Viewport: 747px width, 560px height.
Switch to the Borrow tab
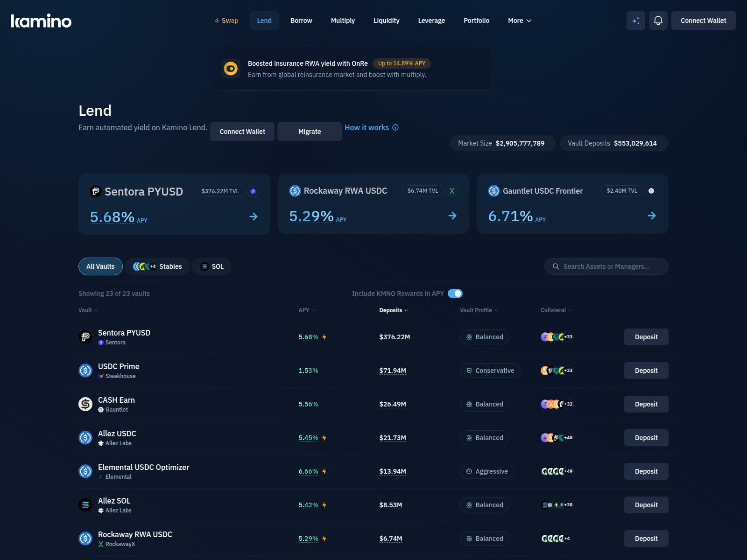click(x=301, y=21)
